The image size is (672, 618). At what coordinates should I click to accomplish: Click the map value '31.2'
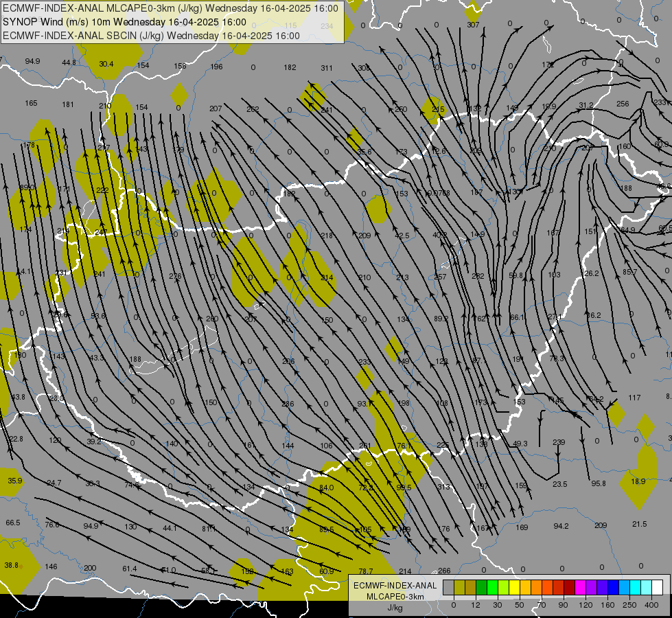586,105
